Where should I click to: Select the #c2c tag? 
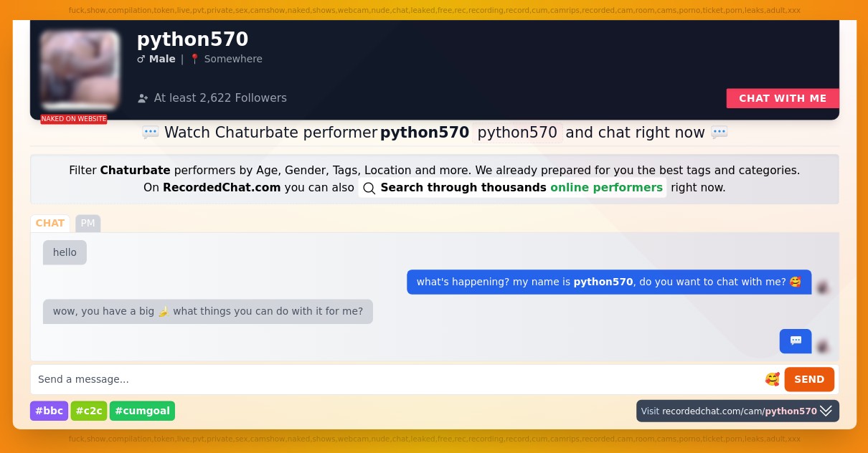tap(89, 411)
